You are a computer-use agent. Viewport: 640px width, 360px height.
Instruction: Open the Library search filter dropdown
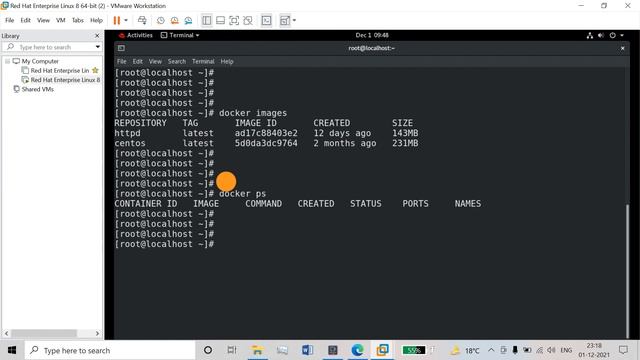coord(98,47)
